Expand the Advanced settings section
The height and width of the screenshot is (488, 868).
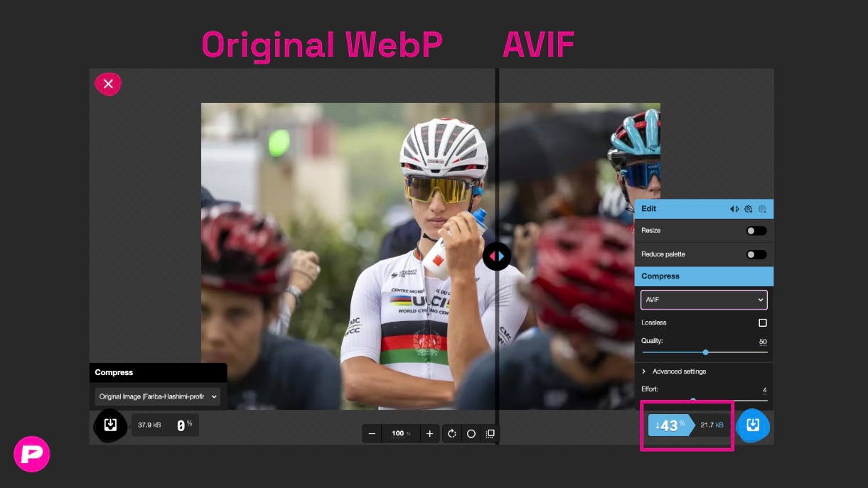click(x=674, y=371)
